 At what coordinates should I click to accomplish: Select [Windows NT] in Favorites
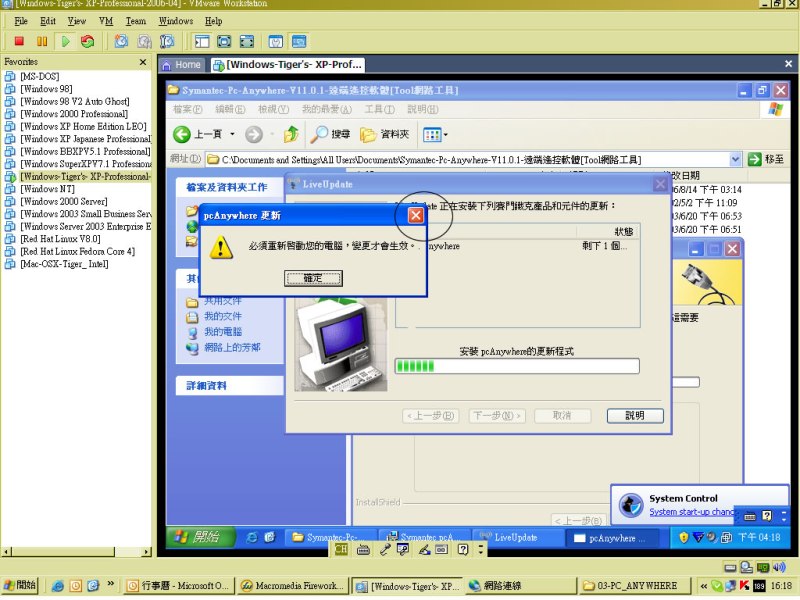47,189
